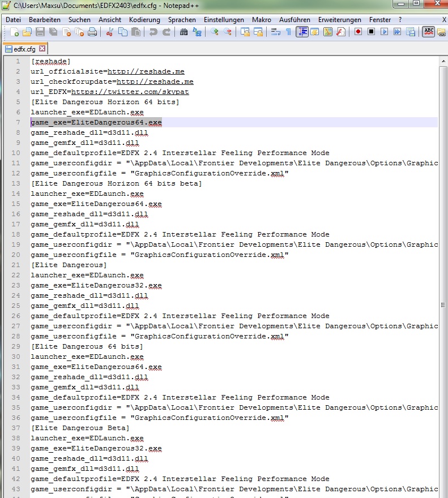This screenshot has width=448, height=498.
Task: Open the Ausführen menu
Action: (x=295, y=20)
